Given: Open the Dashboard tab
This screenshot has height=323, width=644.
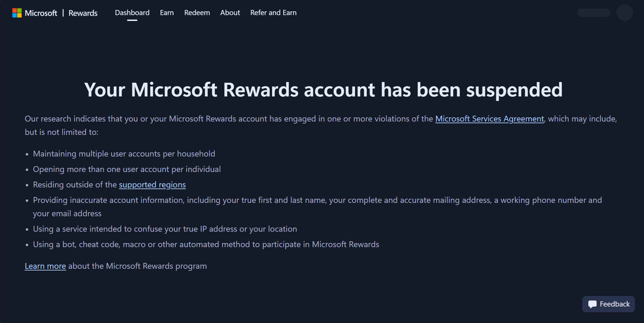Looking at the screenshot, I should coord(132,13).
